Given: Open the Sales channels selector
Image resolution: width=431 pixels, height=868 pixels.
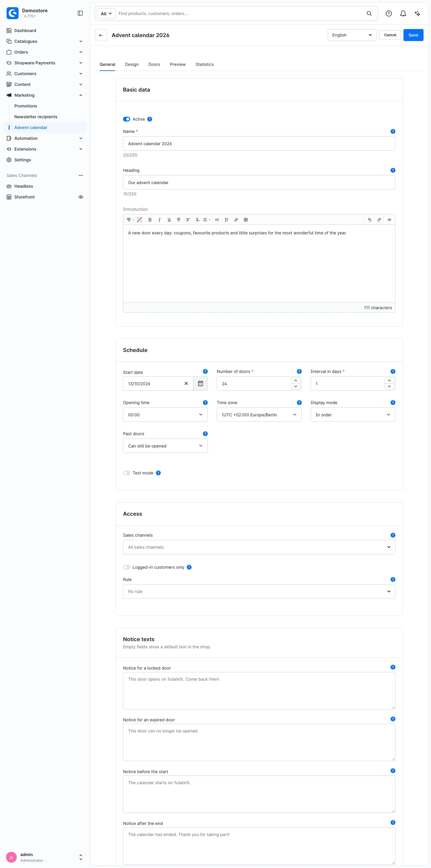Looking at the screenshot, I should [x=259, y=547].
